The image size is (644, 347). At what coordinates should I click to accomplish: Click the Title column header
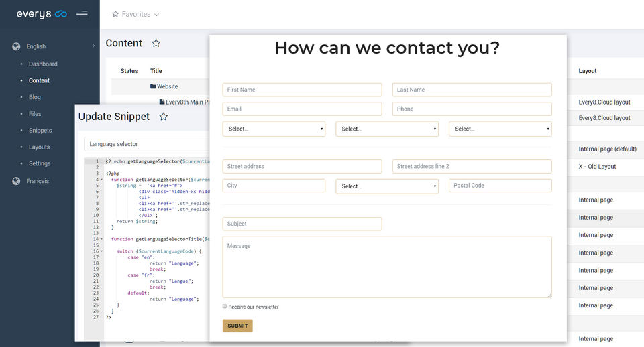pyautogui.click(x=156, y=71)
